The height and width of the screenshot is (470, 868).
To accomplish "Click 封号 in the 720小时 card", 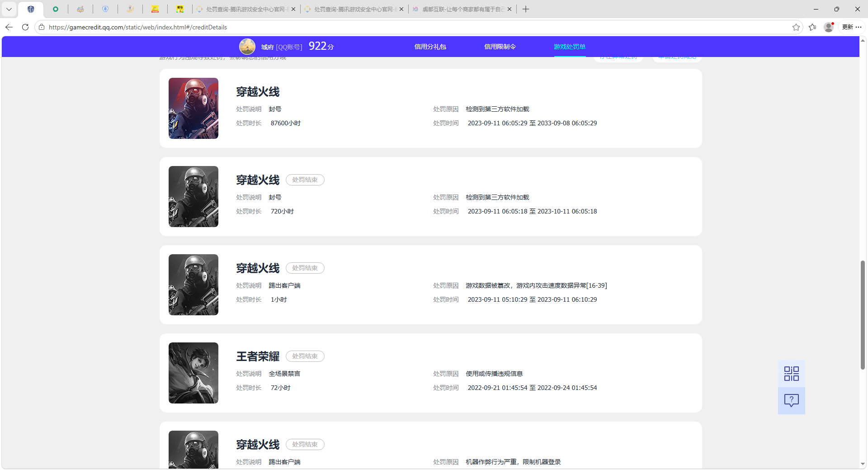I will 275,197.
